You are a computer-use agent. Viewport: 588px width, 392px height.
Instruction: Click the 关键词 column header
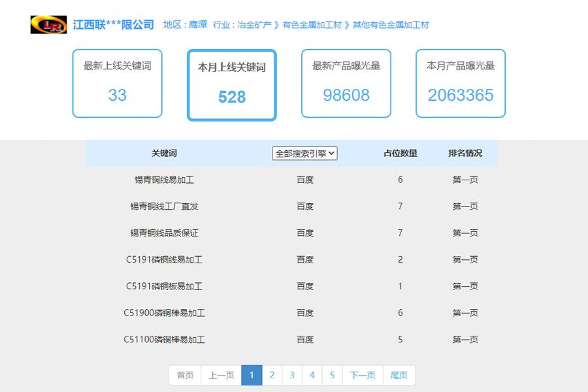pyautogui.click(x=163, y=153)
